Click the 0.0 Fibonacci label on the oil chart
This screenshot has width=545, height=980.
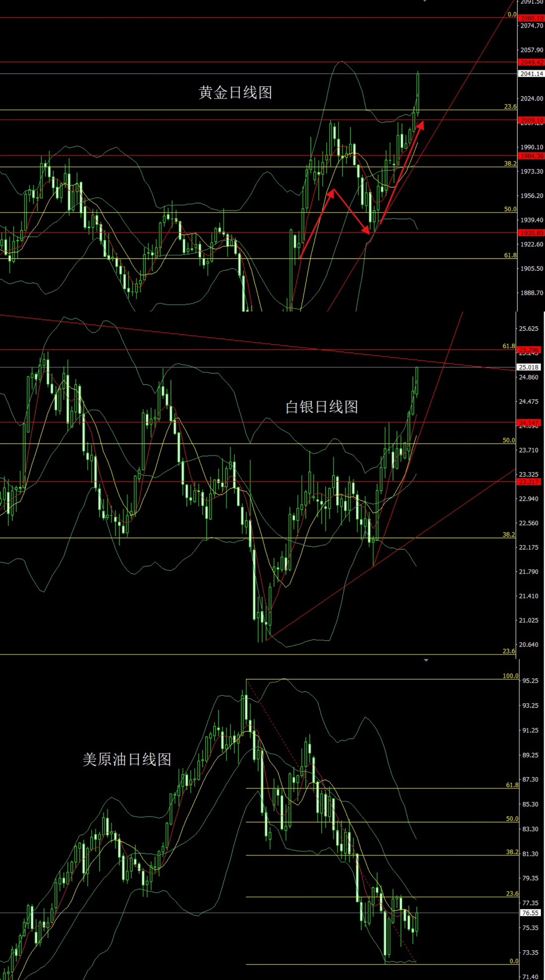514,961
